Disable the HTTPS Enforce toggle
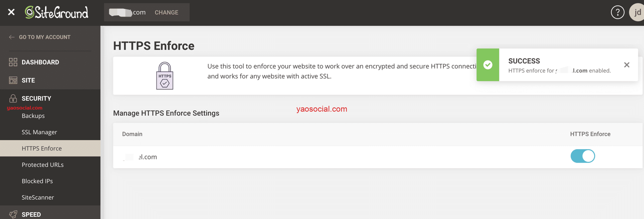The height and width of the screenshot is (219, 644). pyautogui.click(x=582, y=156)
